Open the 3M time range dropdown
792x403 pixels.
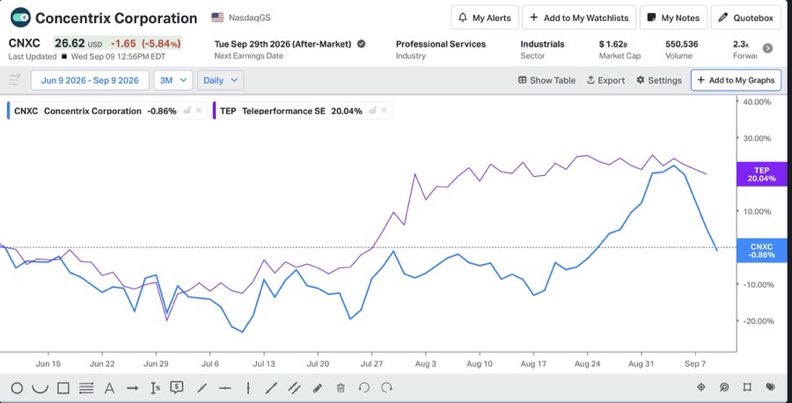tap(173, 80)
